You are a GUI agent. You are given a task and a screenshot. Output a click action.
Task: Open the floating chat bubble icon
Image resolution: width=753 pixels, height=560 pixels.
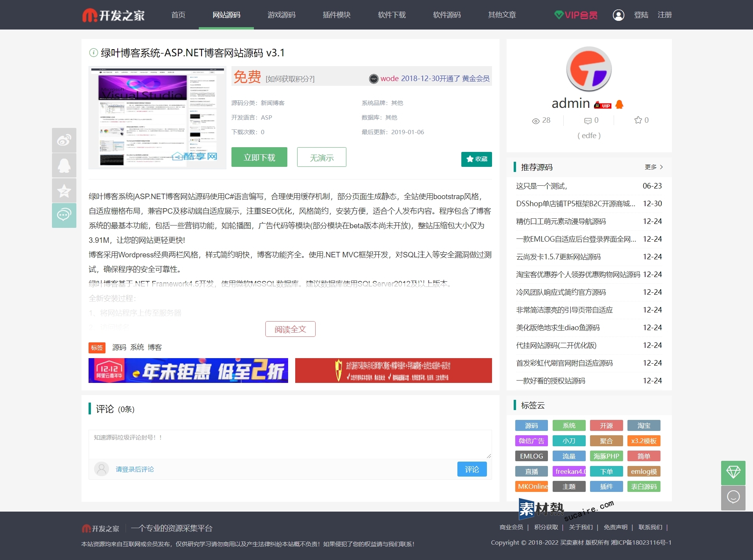pos(733,498)
